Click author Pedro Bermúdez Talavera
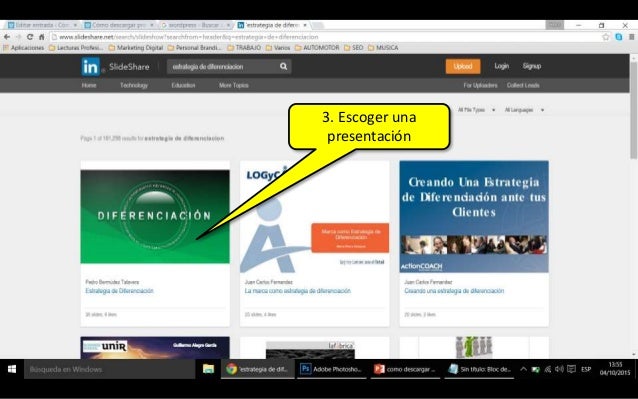The height and width of the screenshot is (399, 638). point(112,282)
